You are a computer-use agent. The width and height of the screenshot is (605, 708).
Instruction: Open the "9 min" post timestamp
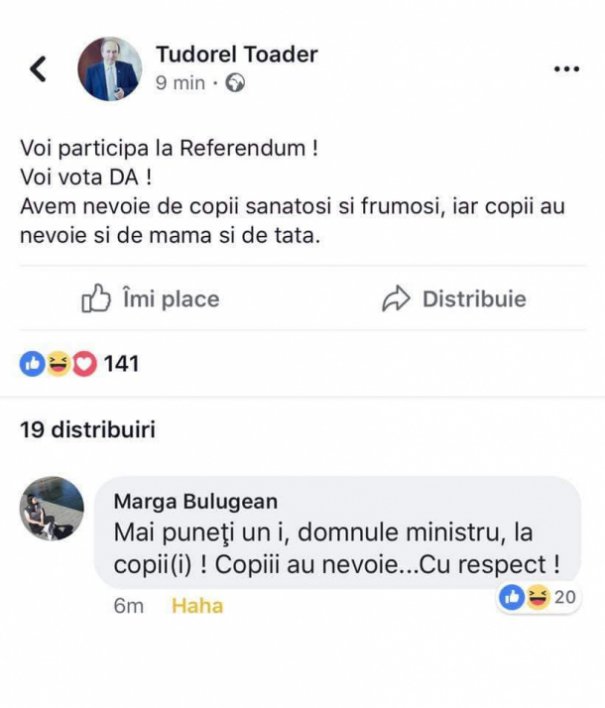tap(179, 84)
